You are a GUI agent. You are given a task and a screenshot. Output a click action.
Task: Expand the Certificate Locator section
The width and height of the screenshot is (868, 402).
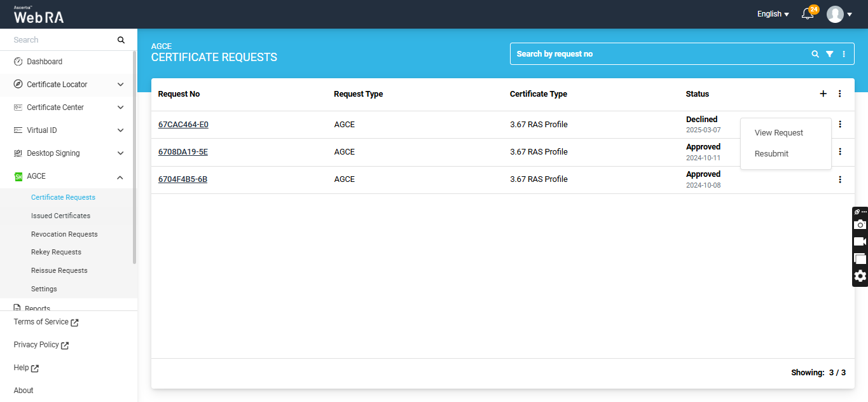point(120,85)
